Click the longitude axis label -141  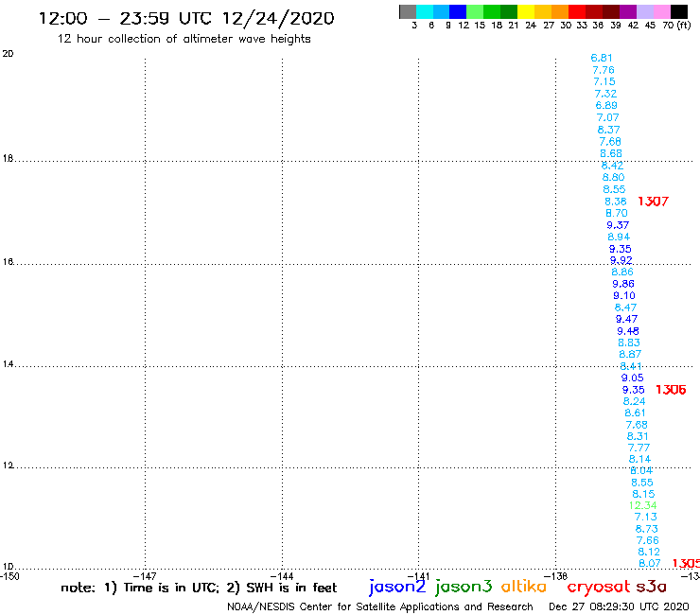419,576
